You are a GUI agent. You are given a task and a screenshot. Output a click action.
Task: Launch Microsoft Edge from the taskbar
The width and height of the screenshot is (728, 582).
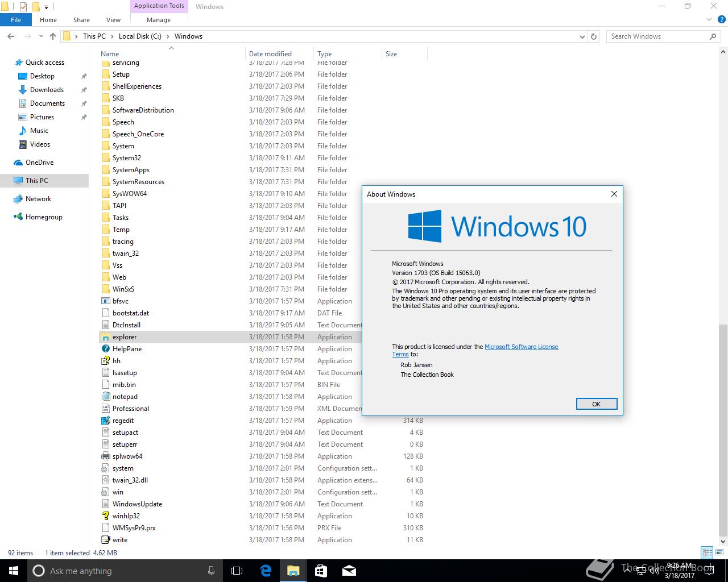point(265,571)
